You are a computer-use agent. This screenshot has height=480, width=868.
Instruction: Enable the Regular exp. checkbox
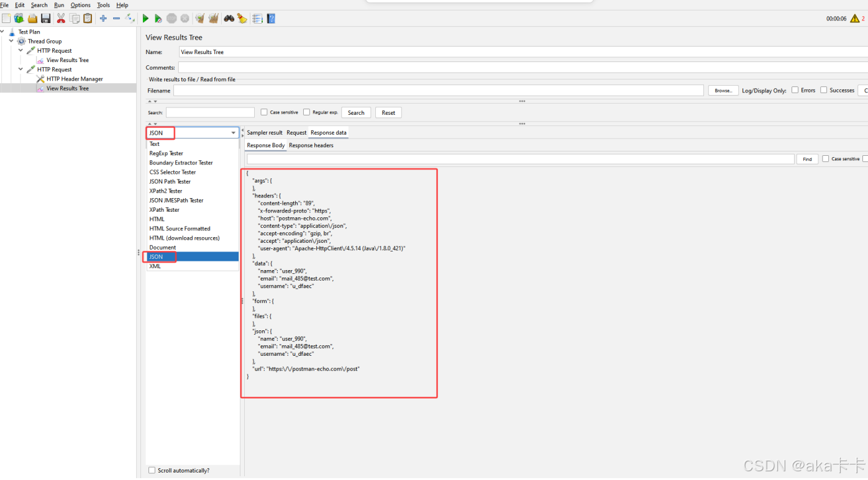point(306,112)
